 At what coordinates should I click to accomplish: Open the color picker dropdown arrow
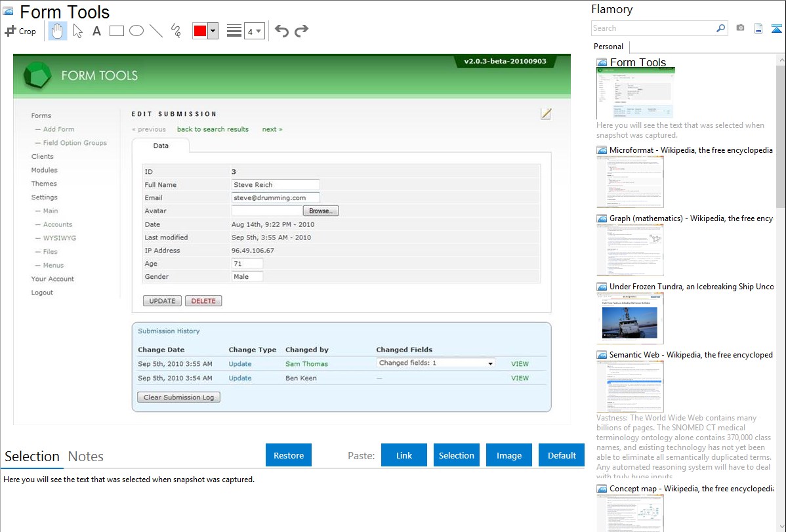click(x=213, y=31)
